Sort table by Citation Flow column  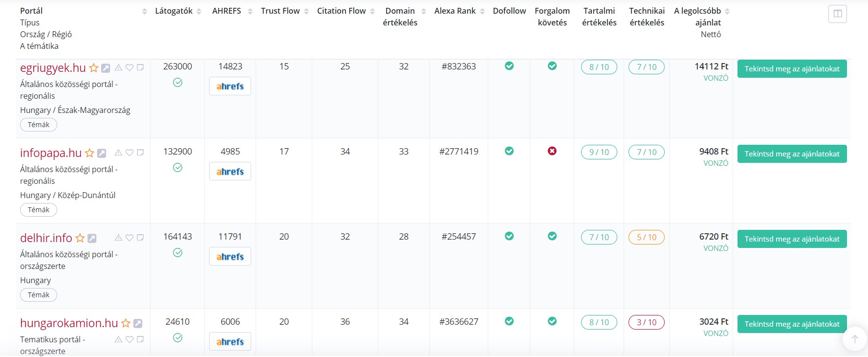[x=372, y=11]
